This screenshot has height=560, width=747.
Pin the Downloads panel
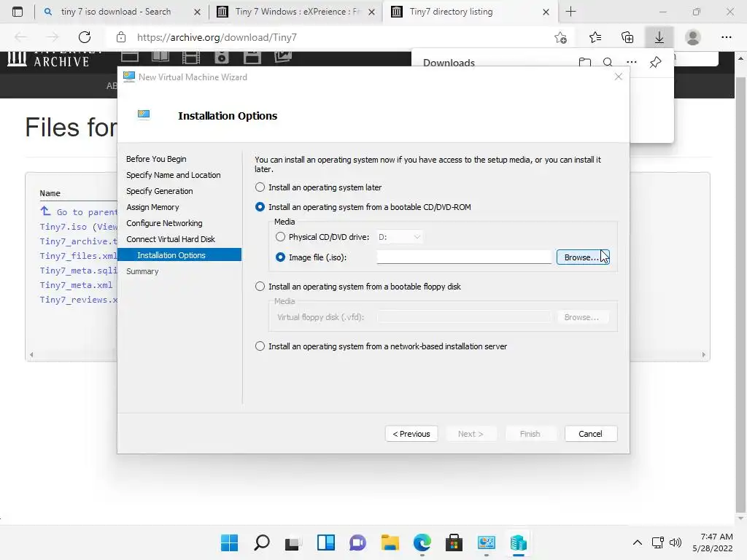coord(656,62)
